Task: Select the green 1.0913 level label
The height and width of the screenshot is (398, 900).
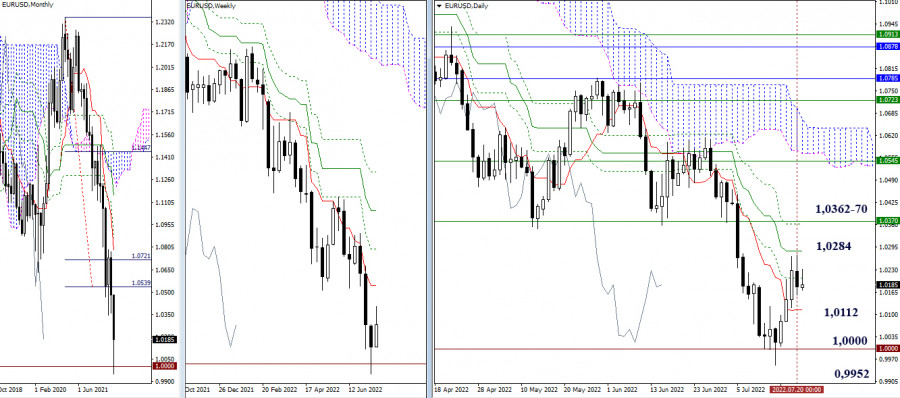Action: [888, 34]
